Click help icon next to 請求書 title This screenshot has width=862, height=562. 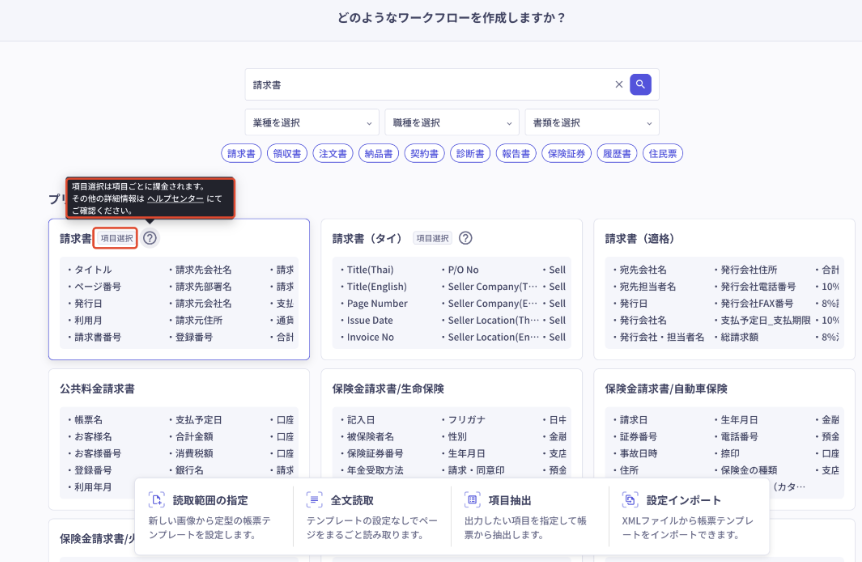click(x=150, y=238)
